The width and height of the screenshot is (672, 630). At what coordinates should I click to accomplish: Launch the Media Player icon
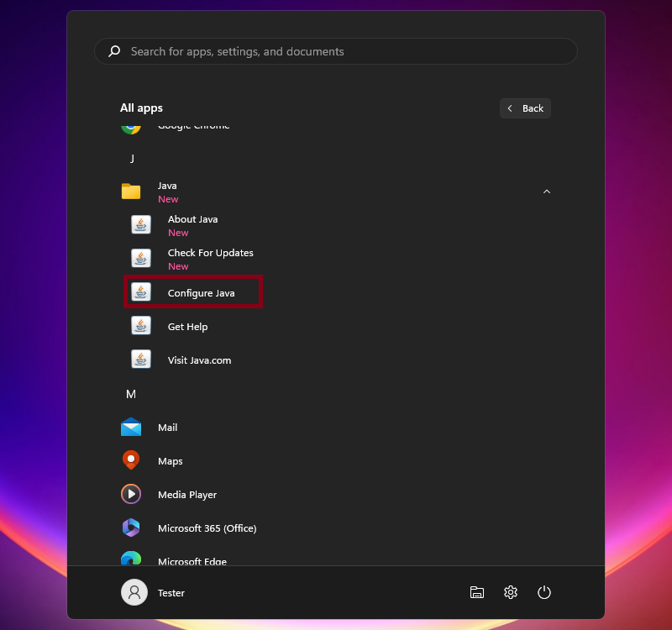click(x=131, y=495)
